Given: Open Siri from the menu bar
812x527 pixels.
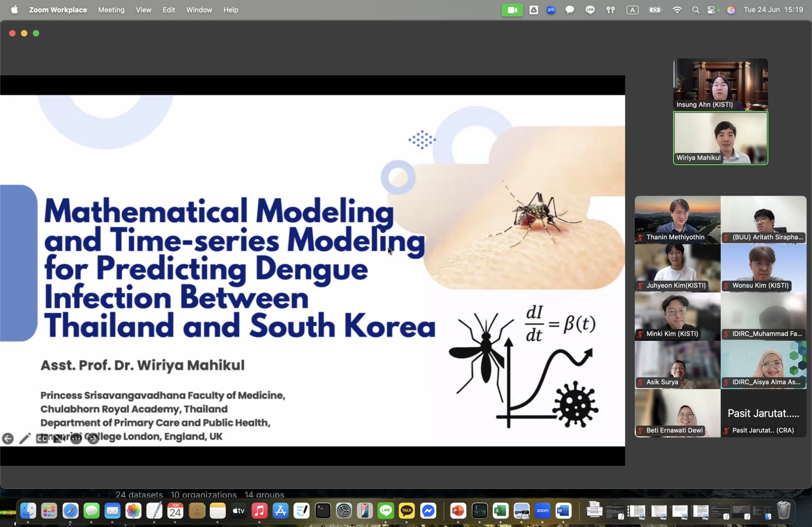Looking at the screenshot, I should tap(731, 10).
